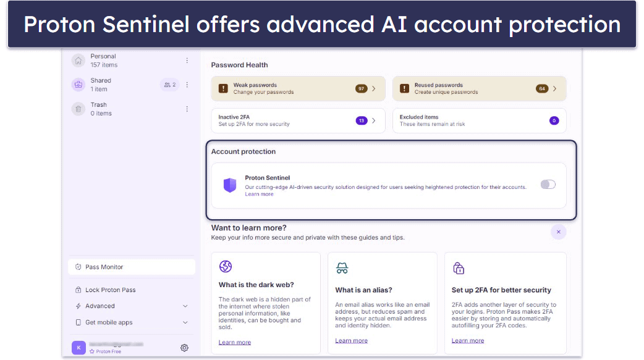Click the Weak passwords count badge 97
The image size is (644, 360).
pos(361,88)
